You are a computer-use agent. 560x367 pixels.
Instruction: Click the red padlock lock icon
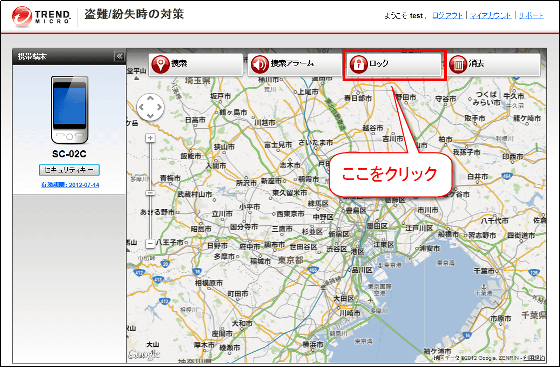point(358,65)
